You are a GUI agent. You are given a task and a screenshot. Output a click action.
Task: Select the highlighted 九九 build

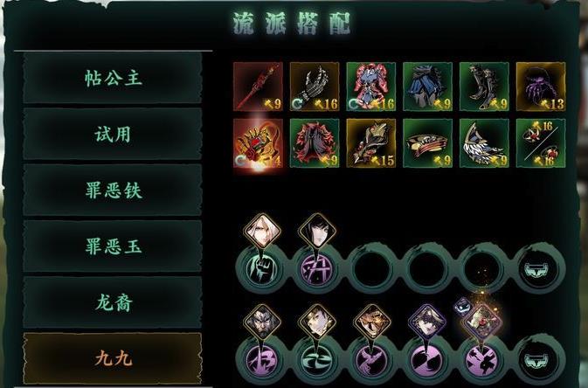click(113, 358)
